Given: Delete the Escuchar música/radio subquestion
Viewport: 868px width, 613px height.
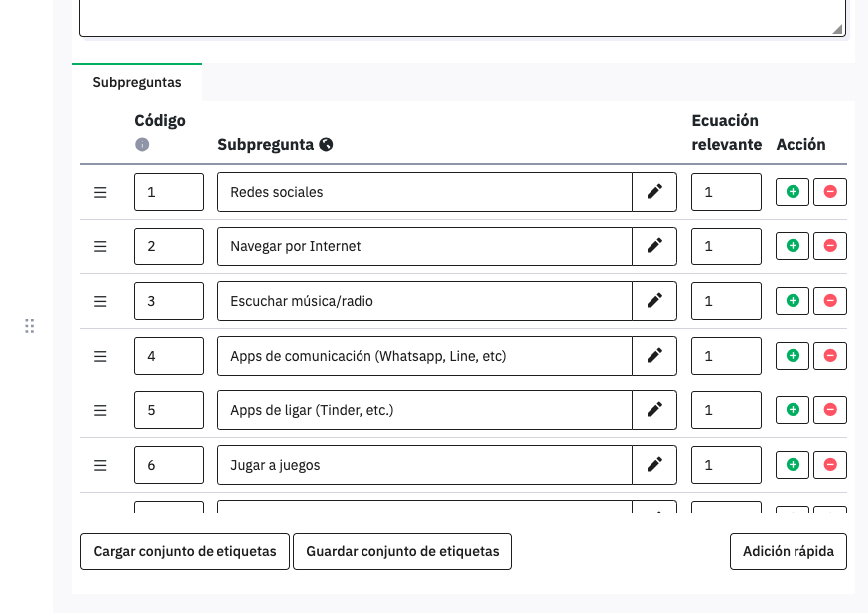Looking at the screenshot, I should pos(830,301).
